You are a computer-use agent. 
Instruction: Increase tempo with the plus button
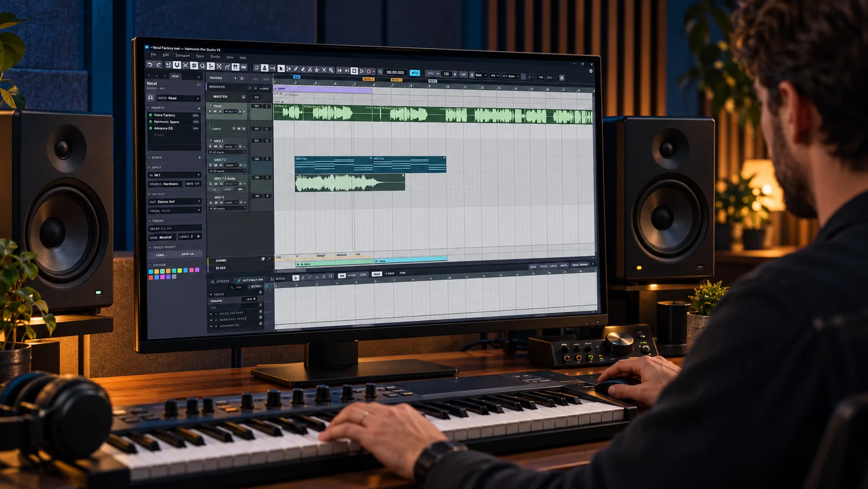click(455, 74)
